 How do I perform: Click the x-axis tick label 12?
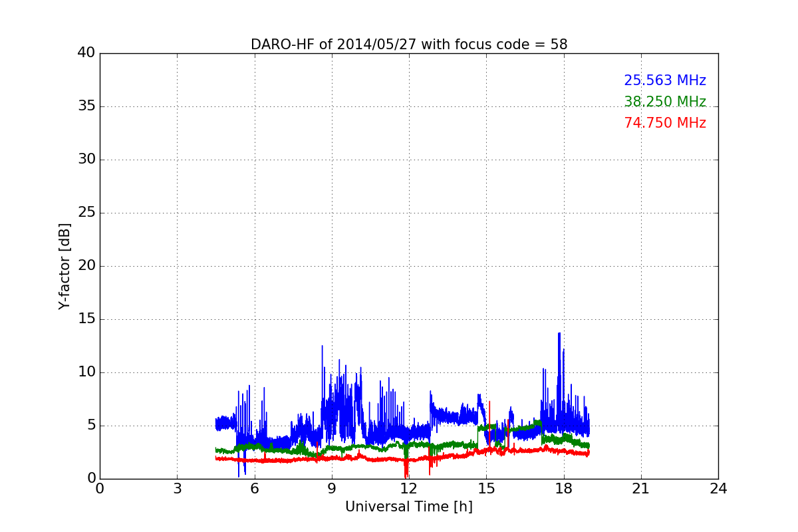tap(409, 489)
